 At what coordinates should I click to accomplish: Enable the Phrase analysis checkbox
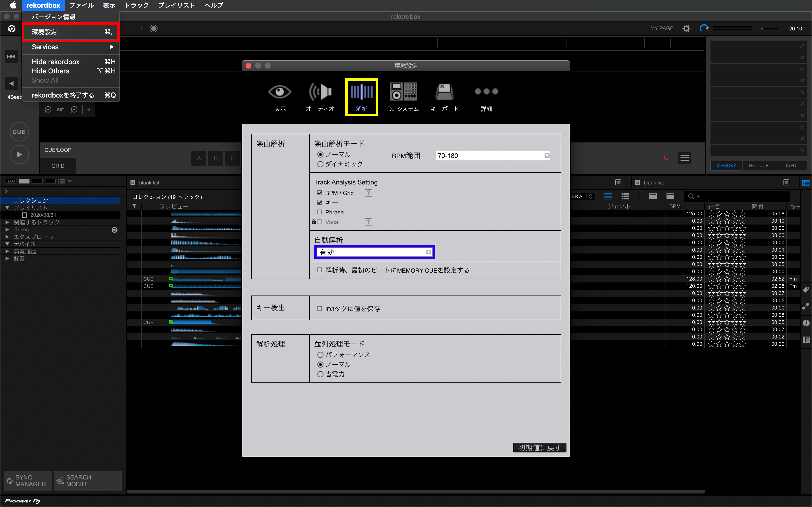click(x=319, y=212)
